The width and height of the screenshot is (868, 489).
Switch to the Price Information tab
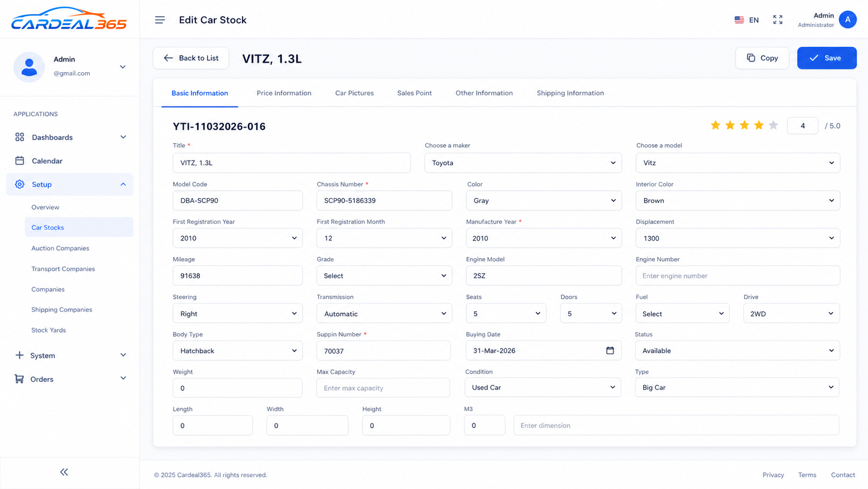click(x=284, y=93)
